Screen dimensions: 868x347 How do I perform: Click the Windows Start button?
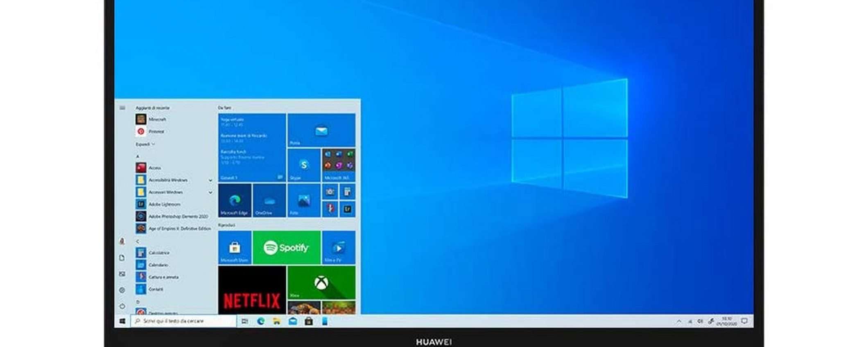tap(122, 321)
